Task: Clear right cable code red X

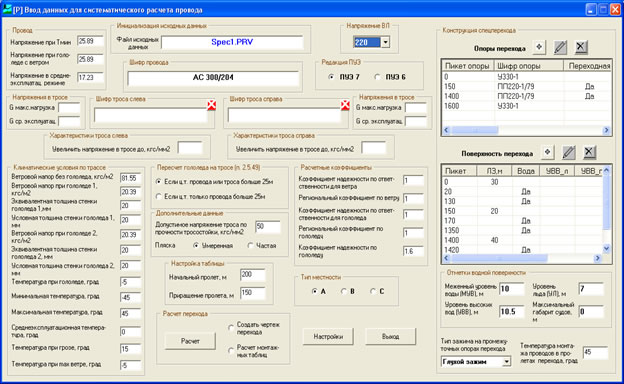Action: pos(345,105)
